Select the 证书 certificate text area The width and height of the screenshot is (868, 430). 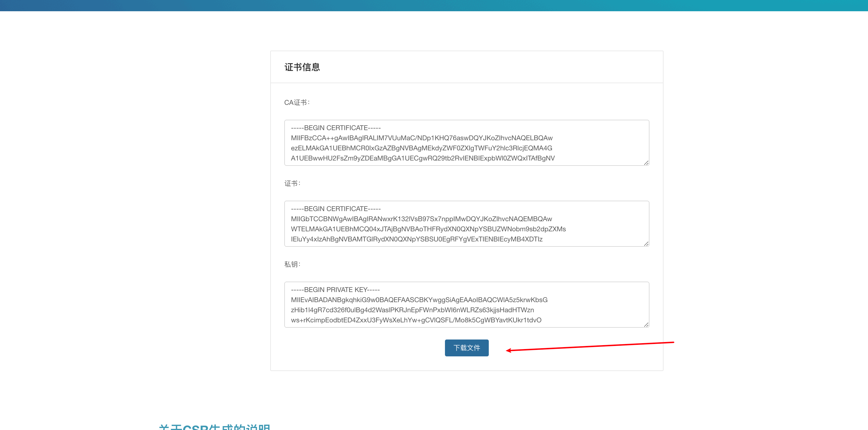466,224
